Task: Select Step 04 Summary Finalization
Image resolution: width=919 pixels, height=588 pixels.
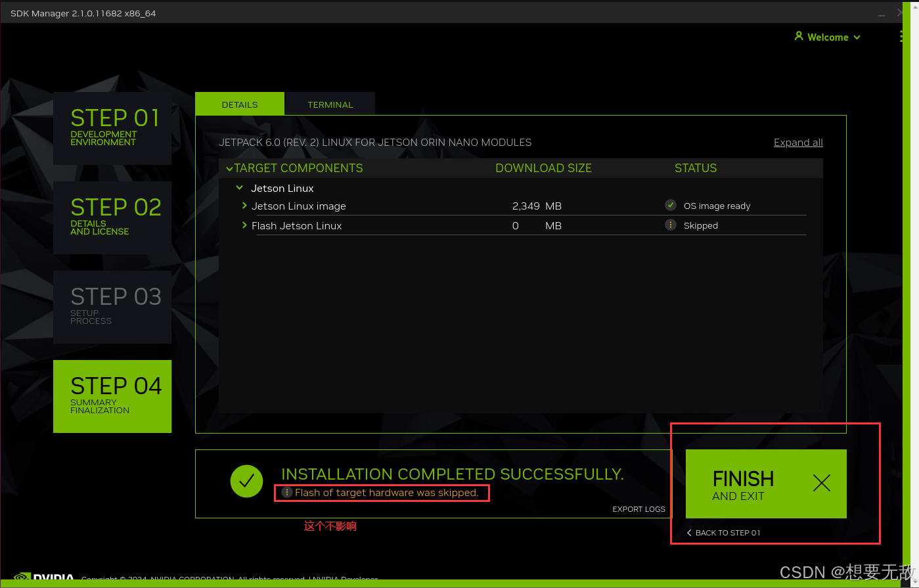Action: [112, 396]
